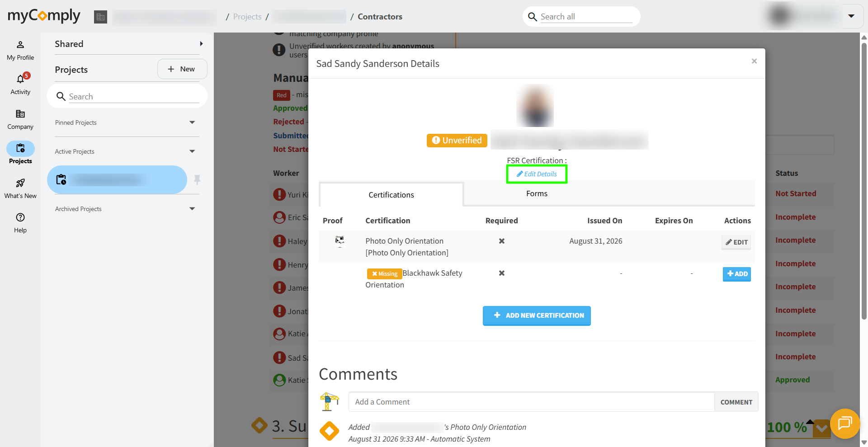Click the magnifier icon in Search all

pos(533,17)
